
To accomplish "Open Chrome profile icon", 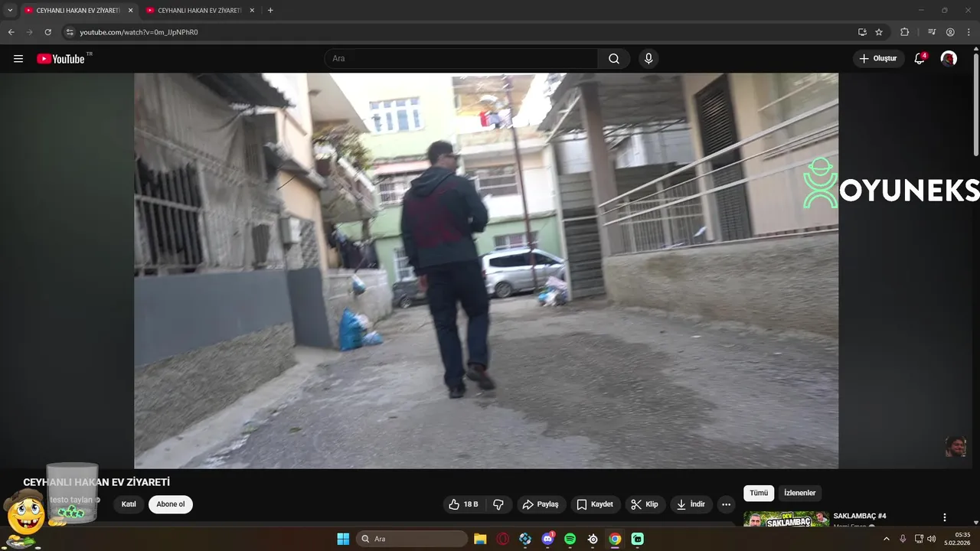I will point(950,32).
